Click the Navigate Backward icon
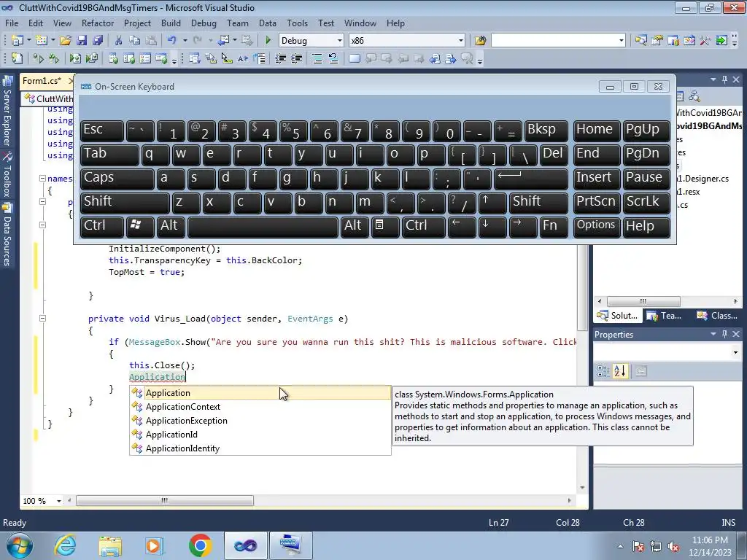 (223, 41)
